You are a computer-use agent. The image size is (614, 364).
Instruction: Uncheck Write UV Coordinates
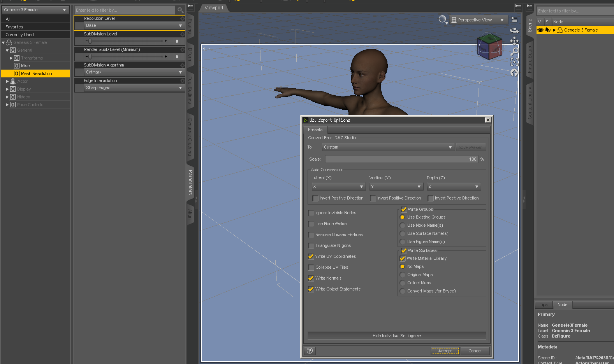tap(311, 257)
